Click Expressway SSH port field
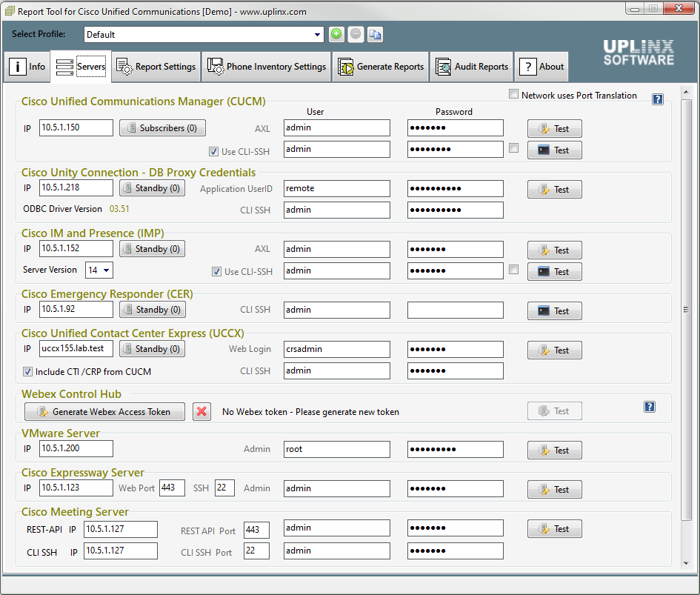 coord(224,488)
